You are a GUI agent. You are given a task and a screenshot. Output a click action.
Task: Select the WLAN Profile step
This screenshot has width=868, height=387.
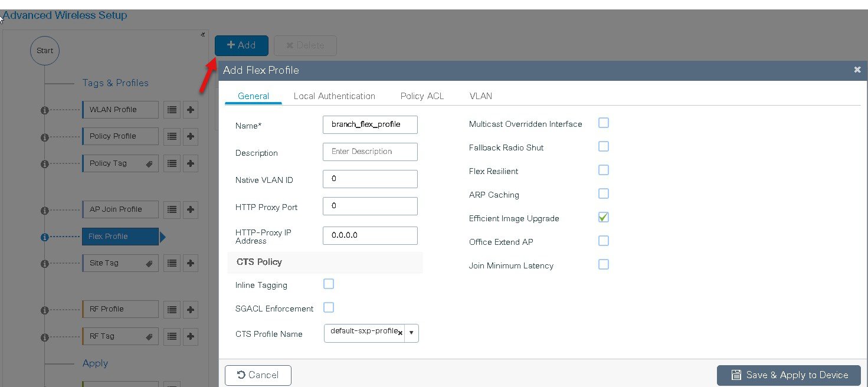coord(120,110)
